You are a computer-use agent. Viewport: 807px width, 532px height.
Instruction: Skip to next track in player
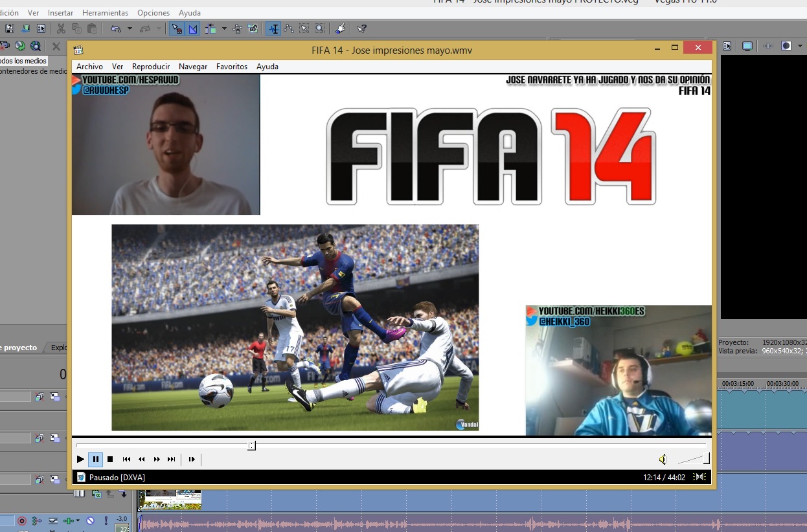coord(172,460)
